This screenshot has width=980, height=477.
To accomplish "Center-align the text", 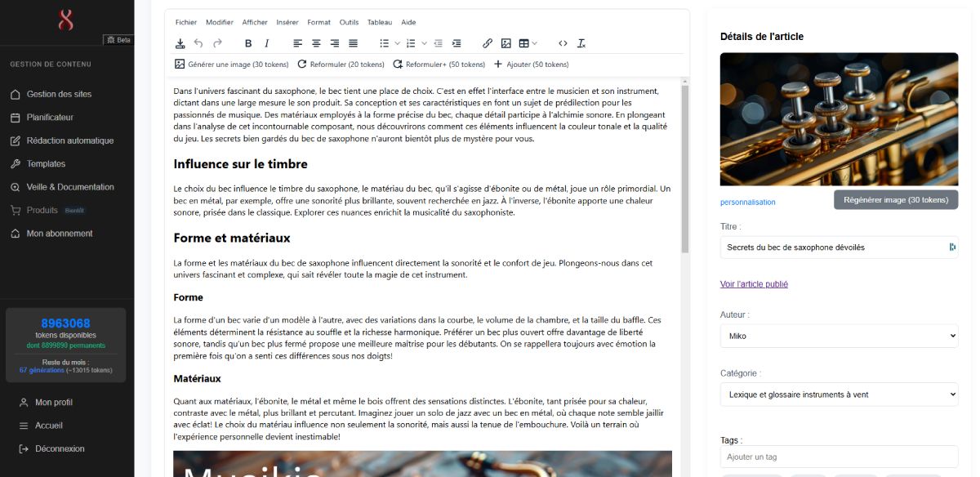I will [315, 42].
